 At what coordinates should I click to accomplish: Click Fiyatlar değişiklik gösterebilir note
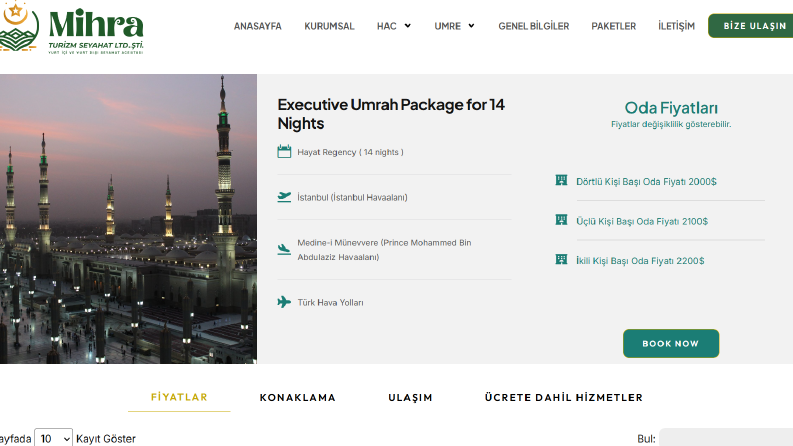point(671,124)
